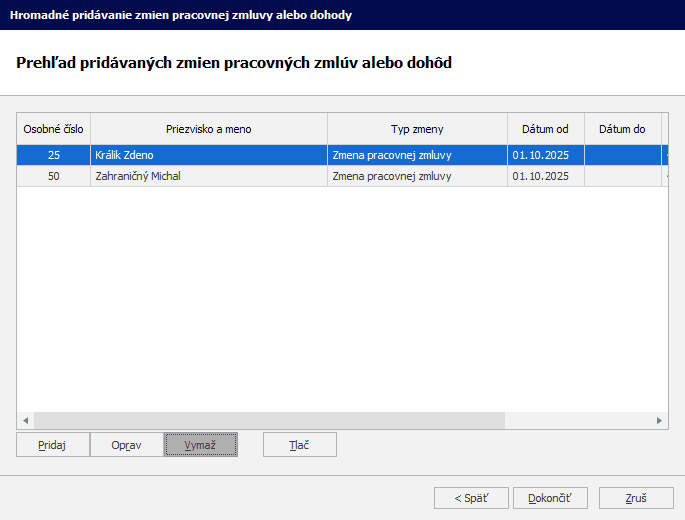The image size is (685, 520).
Task: Click Vymaž to delete the selected row
Action: [201, 445]
